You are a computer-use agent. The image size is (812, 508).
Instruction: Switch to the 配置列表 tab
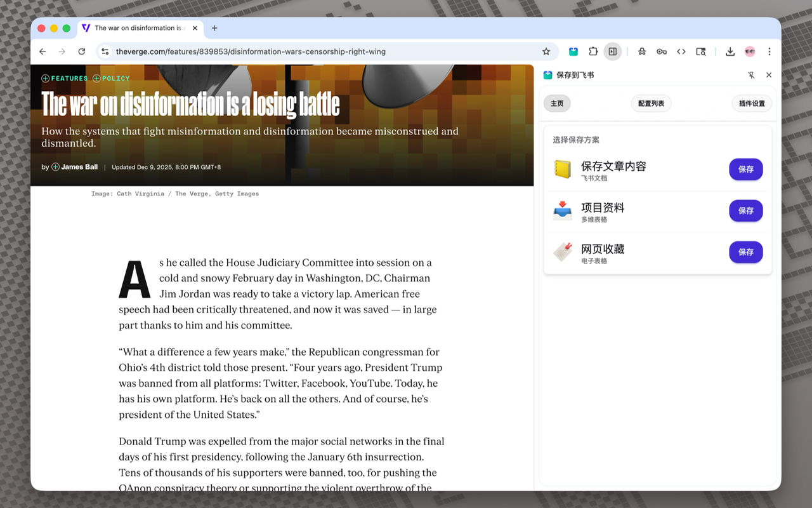tap(651, 103)
